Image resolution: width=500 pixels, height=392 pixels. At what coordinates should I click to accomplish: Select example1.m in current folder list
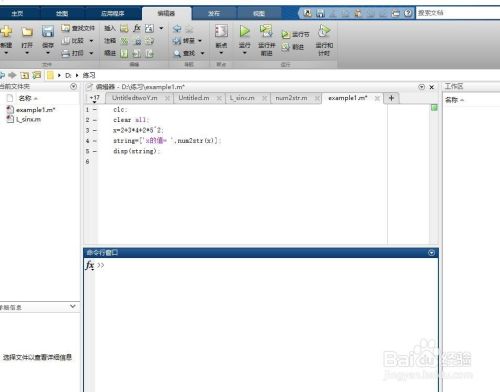tap(35, 110)
